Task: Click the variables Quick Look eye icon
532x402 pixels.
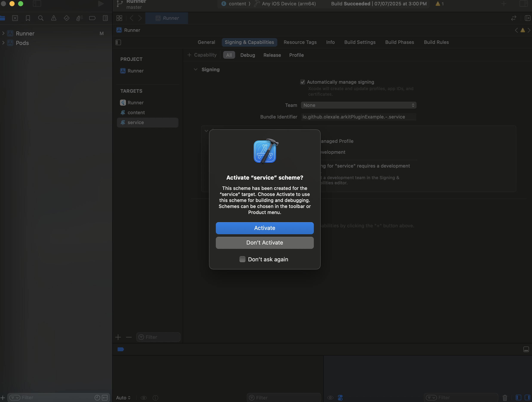Action: point(144,398)
